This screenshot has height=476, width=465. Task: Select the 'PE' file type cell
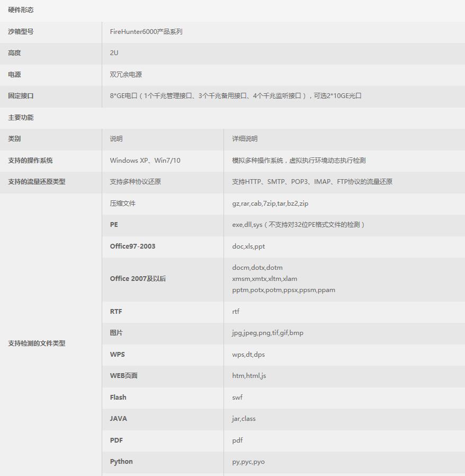(x=114, y=225)
